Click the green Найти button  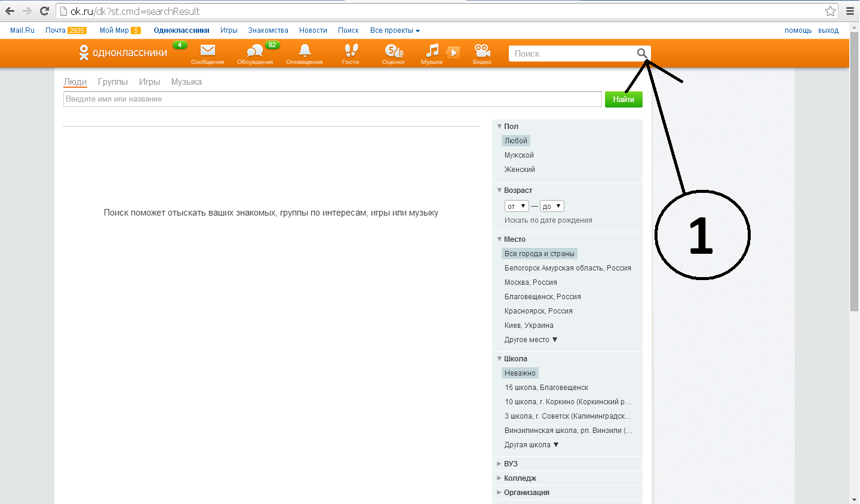(623, 99)
